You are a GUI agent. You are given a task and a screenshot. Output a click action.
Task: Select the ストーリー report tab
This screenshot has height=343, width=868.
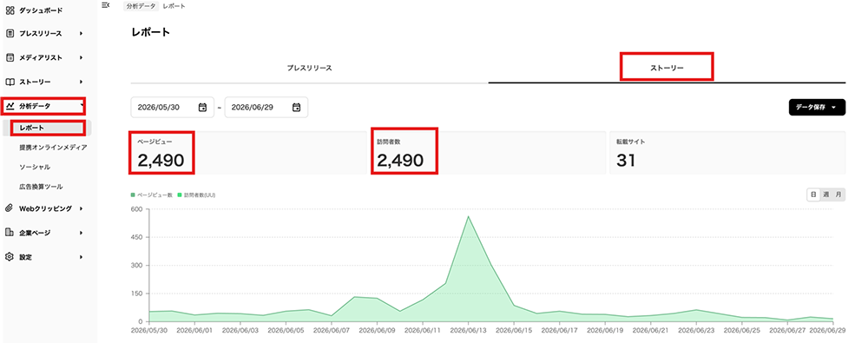(667, 68)
